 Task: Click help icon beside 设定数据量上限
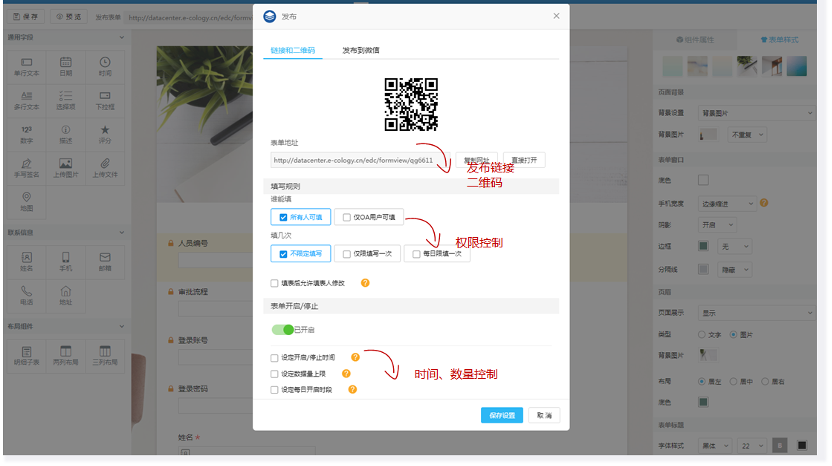pos(346,374)
